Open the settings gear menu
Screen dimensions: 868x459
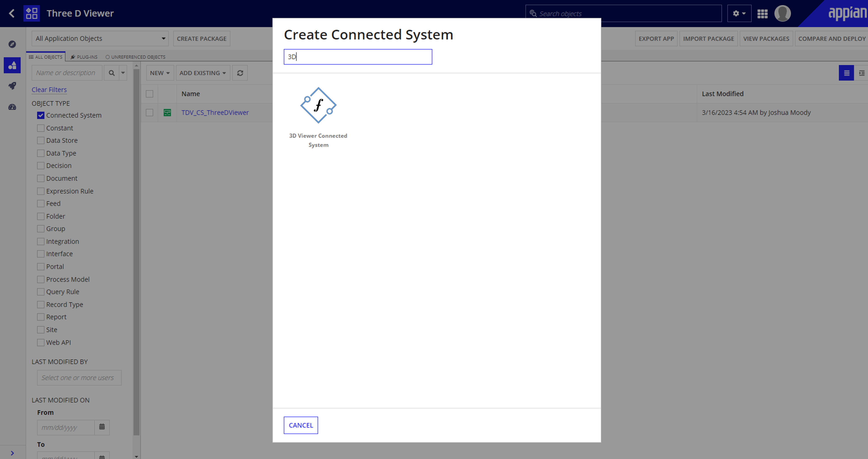tap(739, 13)
